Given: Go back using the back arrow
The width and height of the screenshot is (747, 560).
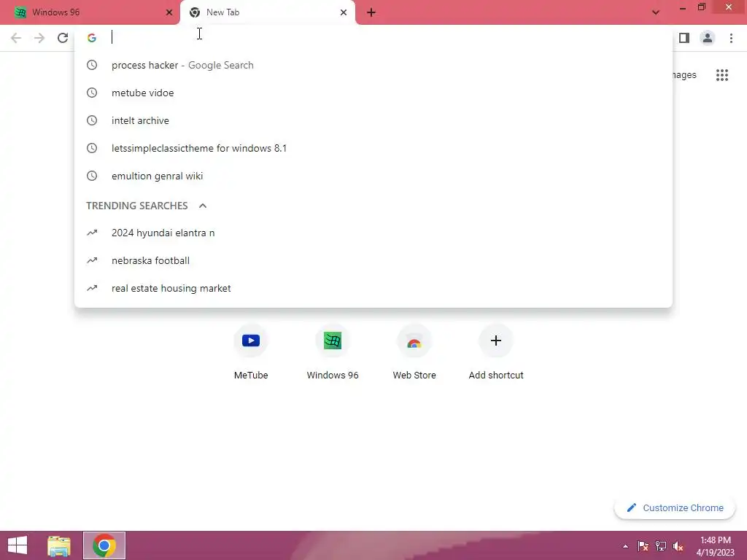Looking at the screenshot, I should point(16,38).
